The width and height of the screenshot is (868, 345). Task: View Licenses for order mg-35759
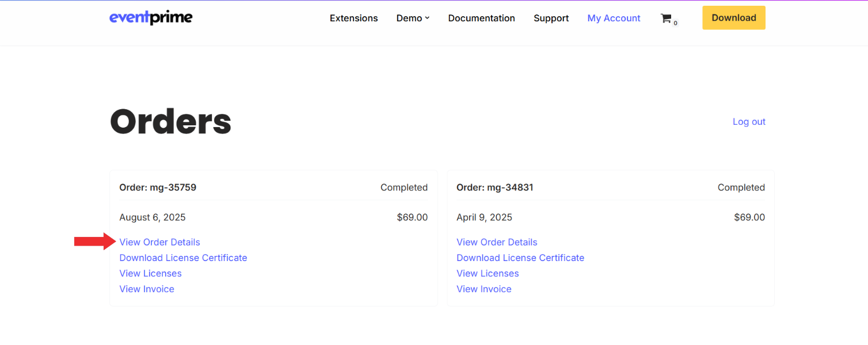pos(150,273)
